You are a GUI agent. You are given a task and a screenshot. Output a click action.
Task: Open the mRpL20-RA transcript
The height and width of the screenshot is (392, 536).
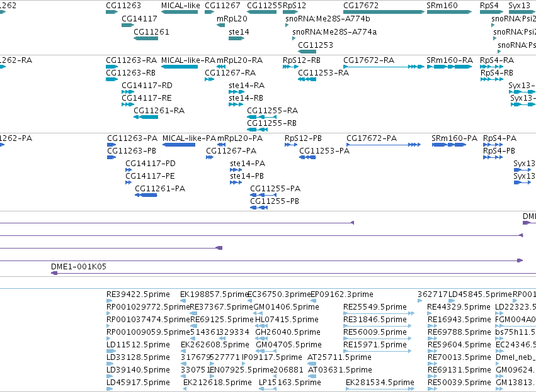coord(221,67)
